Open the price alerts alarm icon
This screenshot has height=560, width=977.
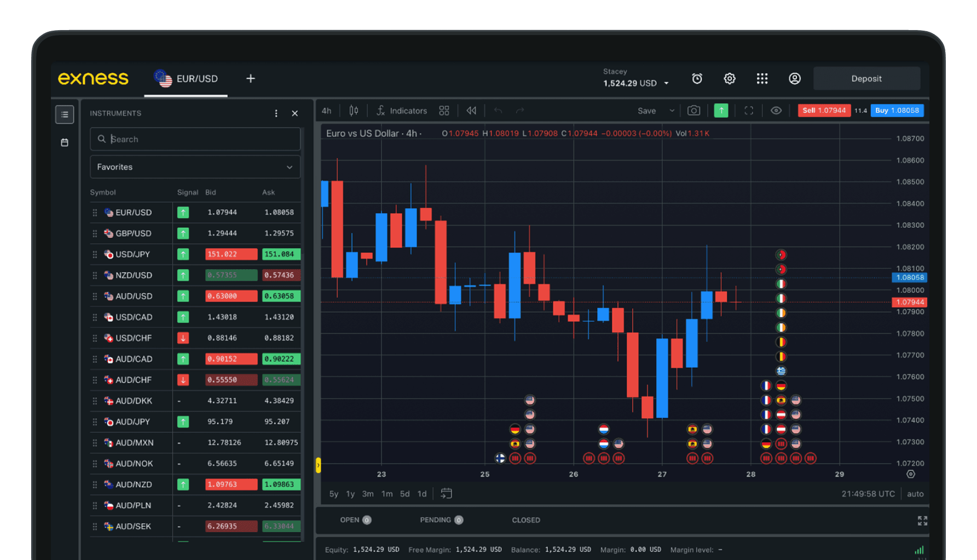pyautogui.click(x=697, y=79)
